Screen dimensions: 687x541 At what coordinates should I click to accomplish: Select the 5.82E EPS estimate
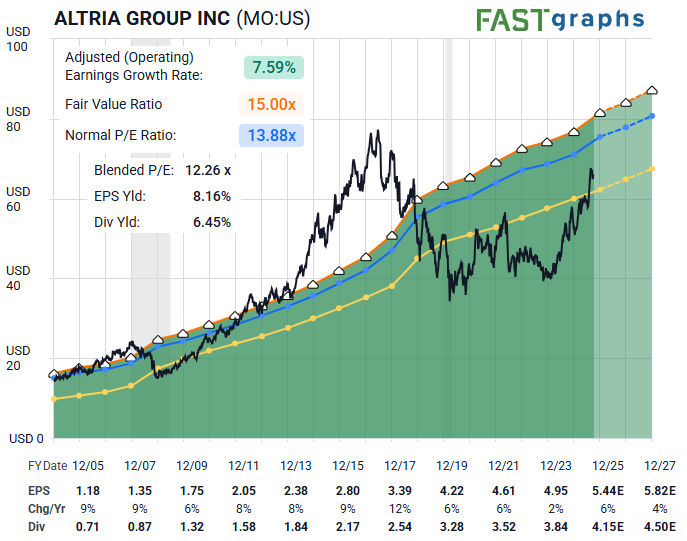pyautogui.click(x=660, y=491)
